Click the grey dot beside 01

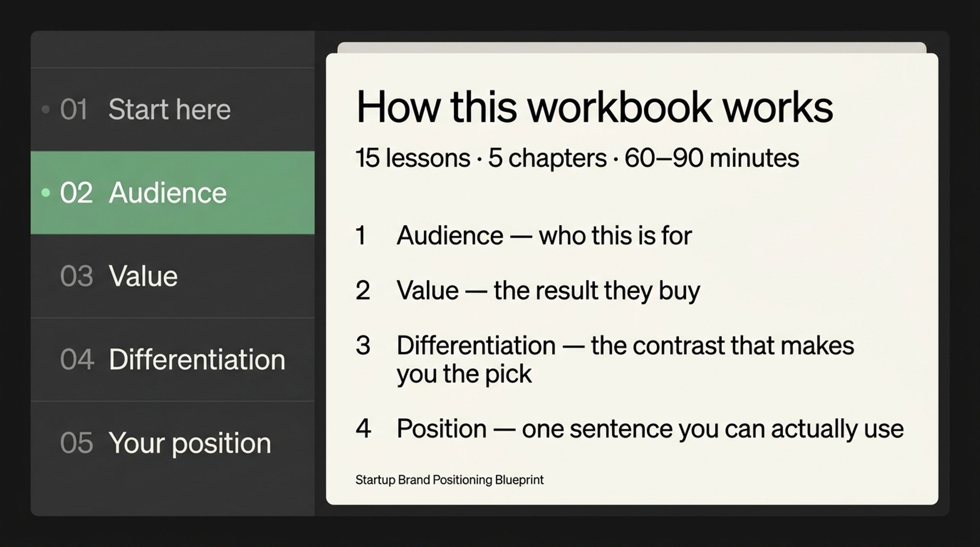point(46,109)
